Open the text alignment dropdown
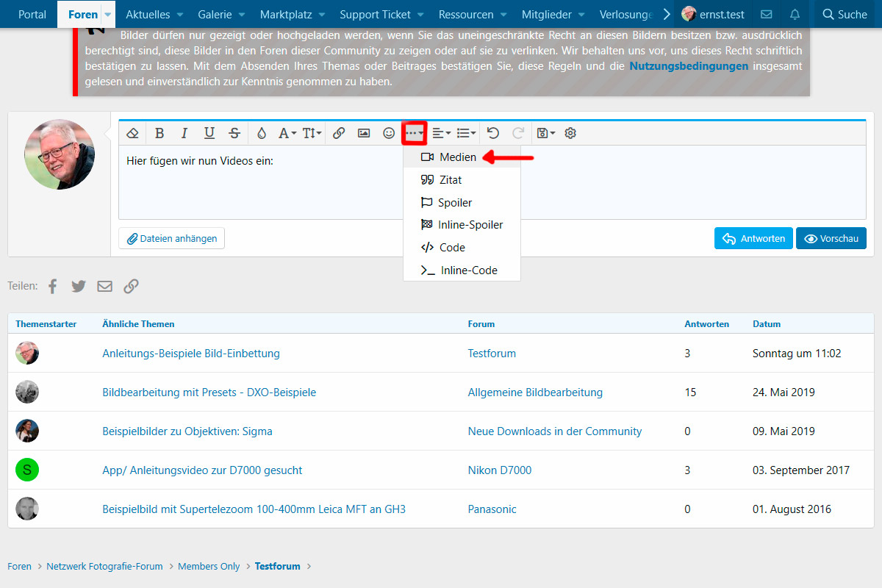882x588 pixels. coord(442,133)
